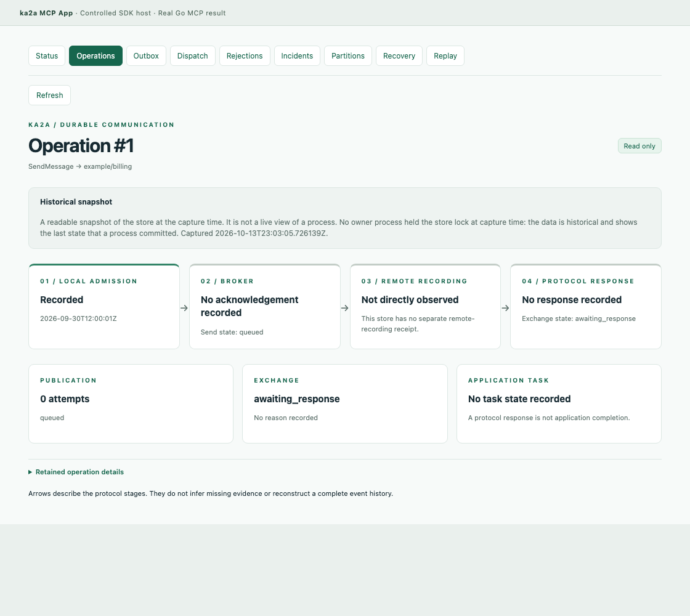Click the Refresh button

coord(50,95)
